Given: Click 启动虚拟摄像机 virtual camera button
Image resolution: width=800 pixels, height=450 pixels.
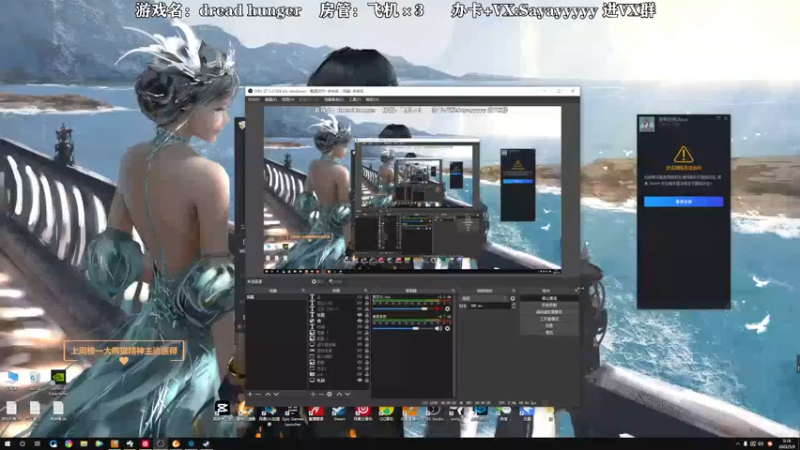Looking at the screenshot, I should tap(549, 312).
